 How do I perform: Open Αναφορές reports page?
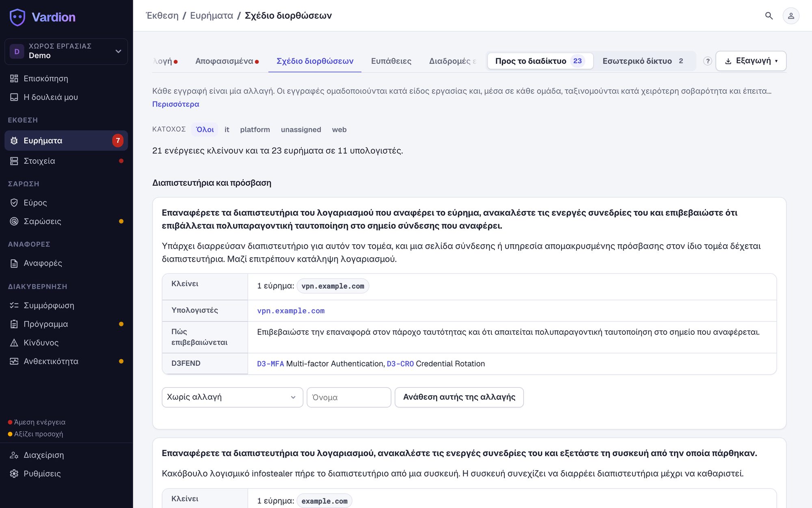[x=66, y=263]
